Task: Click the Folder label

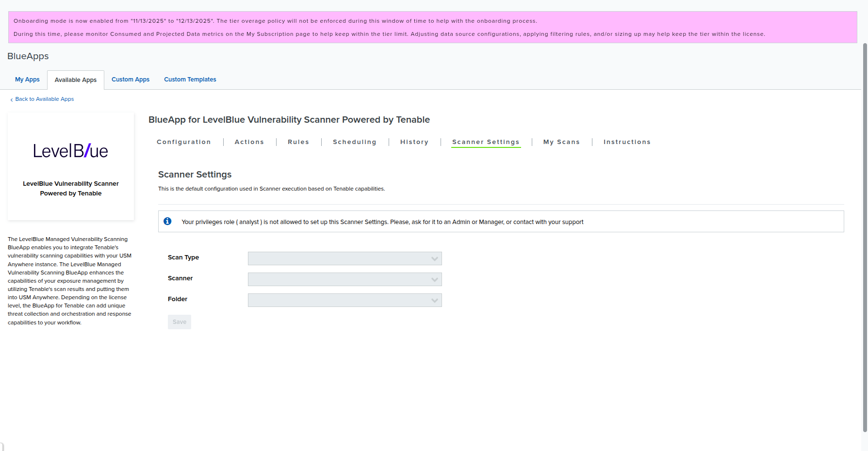Action: (x=178, y=299)
